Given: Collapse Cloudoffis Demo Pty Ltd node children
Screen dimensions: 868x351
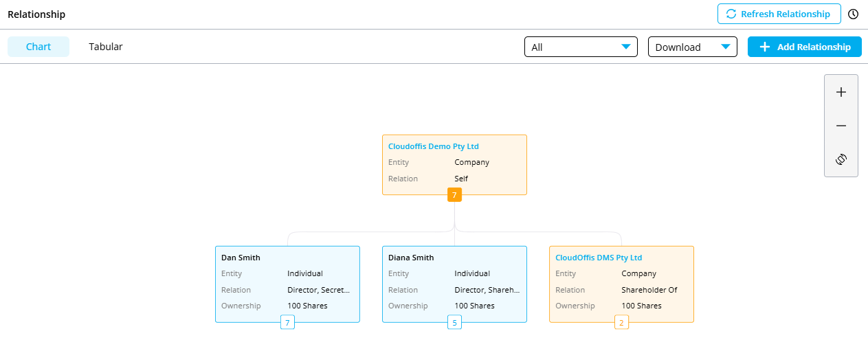Looking at the screenshot, I should pos(454,195).
